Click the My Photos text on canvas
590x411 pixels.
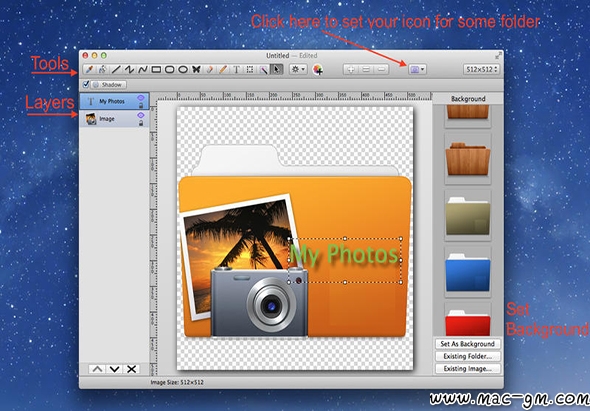[344, 255]
